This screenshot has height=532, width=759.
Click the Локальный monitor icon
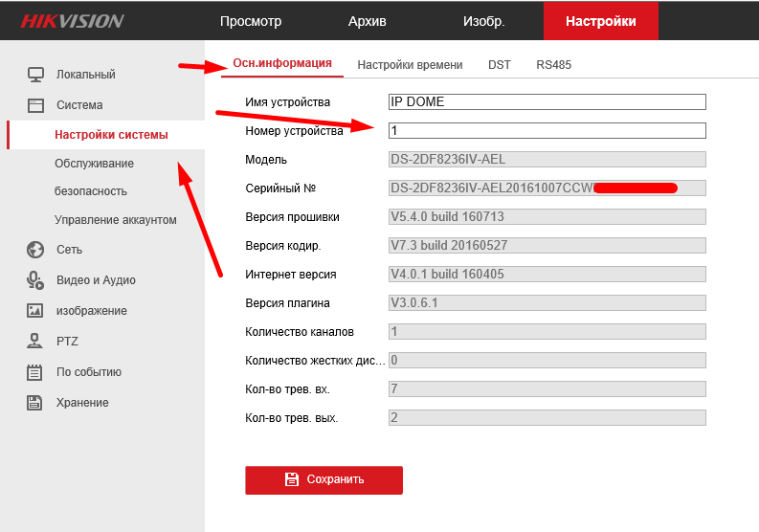pos(35,75)
